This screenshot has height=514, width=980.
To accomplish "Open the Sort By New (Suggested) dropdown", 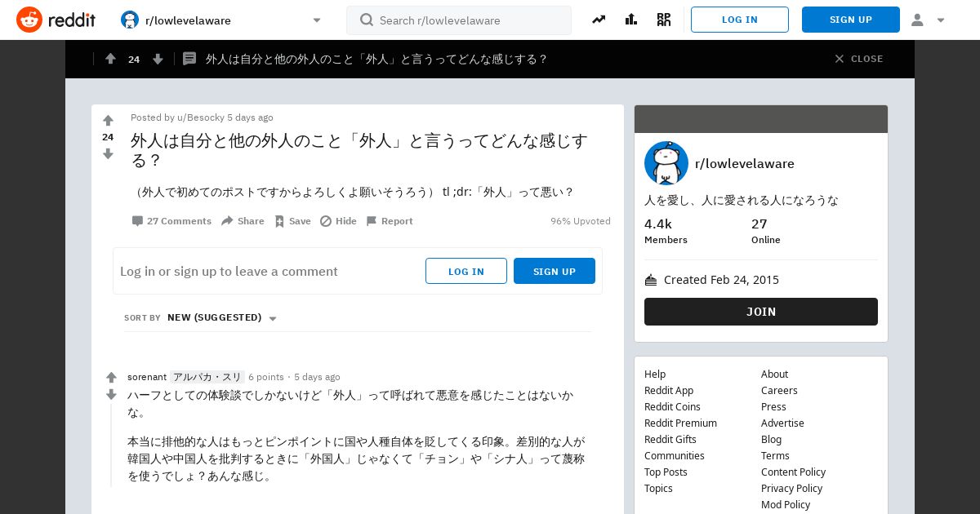I will pos(221,317).
